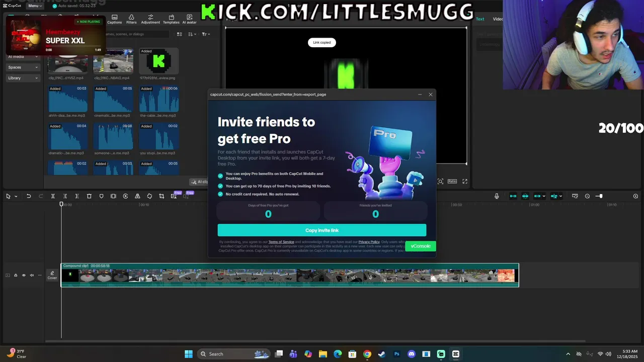
Task: Click the trash delete icon in timeline toolbar
Action: [89, 196]
